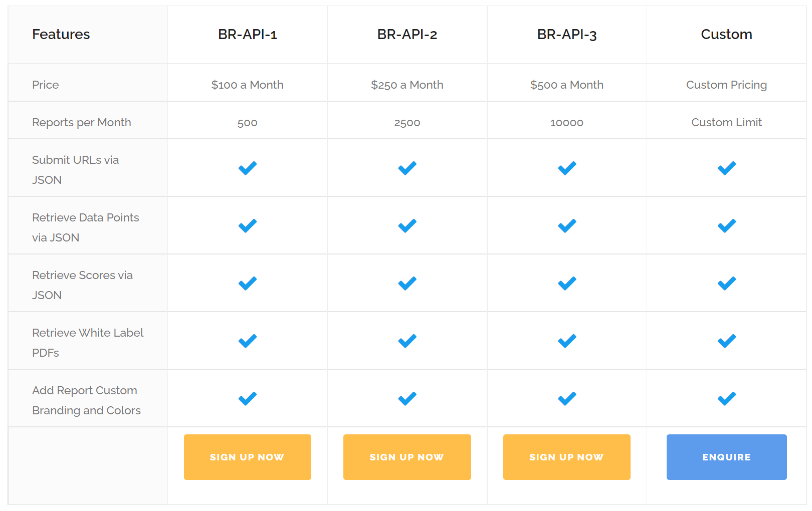Click the Reports per Month row label

click(x=82, y=122)
